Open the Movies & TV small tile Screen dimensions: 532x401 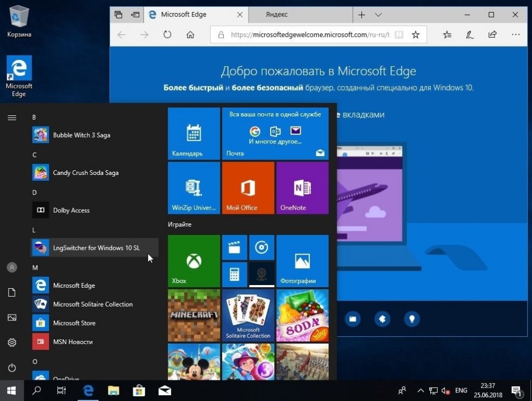point(234,247)
